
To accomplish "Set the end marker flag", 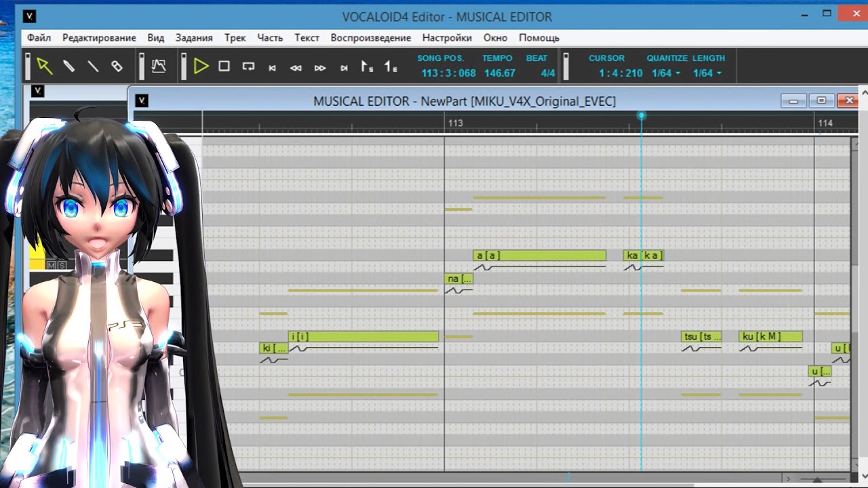I will pyautogui.click(x=391, y=66).
